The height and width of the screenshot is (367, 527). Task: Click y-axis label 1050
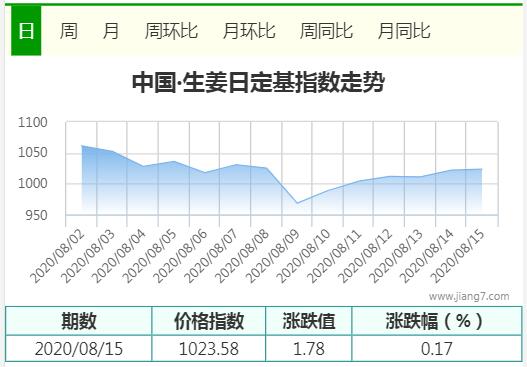tap(33, 153)
